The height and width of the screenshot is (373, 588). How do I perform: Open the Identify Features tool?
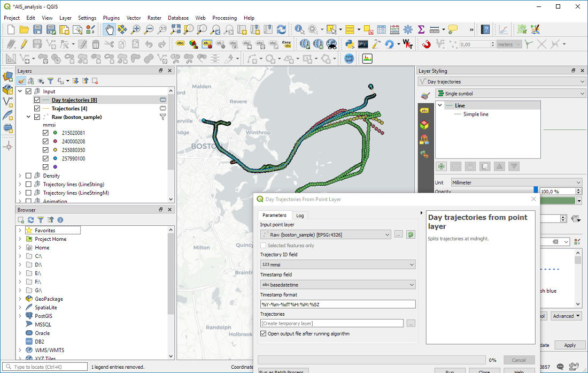[x=299, y=29]
